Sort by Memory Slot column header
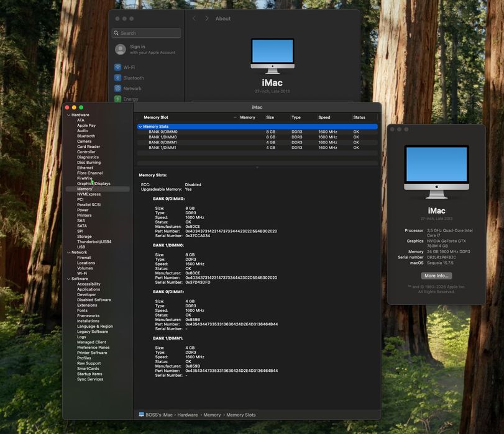Viewport: 504px width, 434px height. click(x=156, y=117)
